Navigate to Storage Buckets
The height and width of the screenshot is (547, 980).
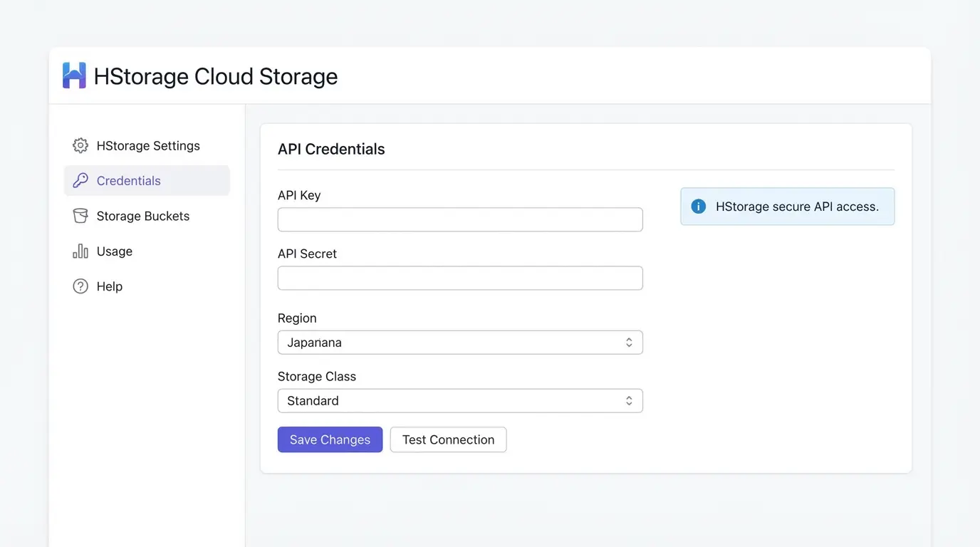(x=142, y=215)
